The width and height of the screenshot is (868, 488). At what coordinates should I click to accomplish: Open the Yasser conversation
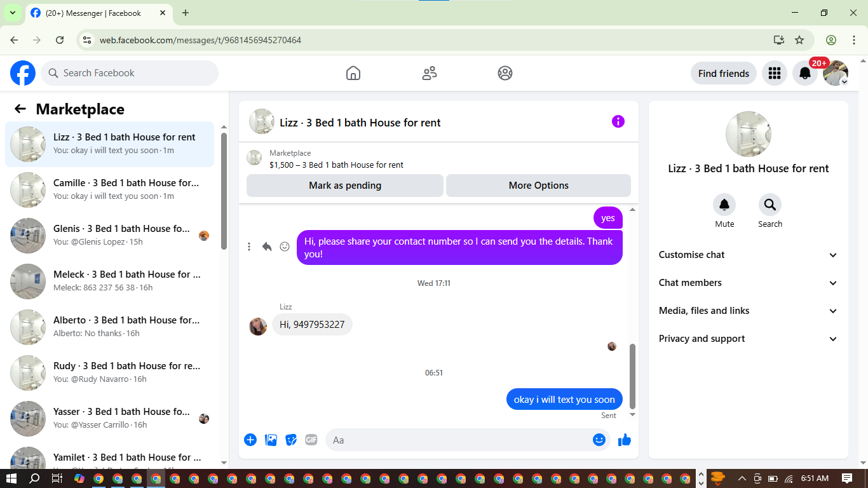110,419
